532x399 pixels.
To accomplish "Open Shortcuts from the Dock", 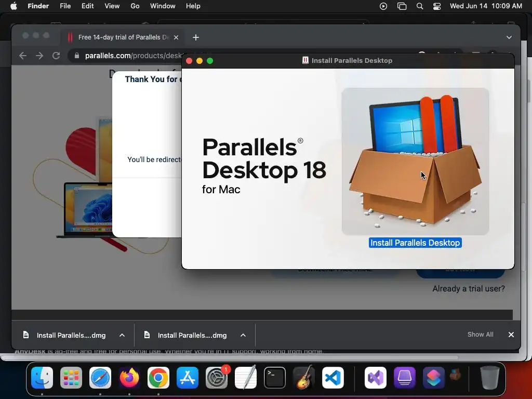I will (x=434, y=378).
